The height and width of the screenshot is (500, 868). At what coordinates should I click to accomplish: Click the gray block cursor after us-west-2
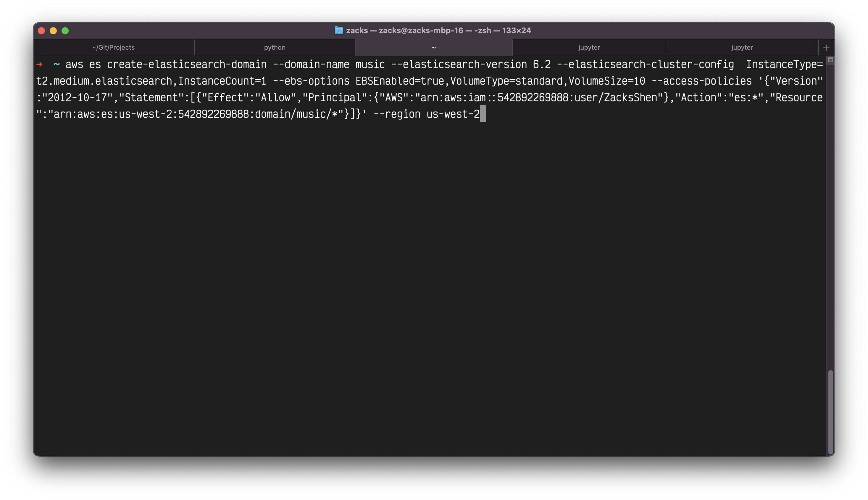(x=483, y=114)
